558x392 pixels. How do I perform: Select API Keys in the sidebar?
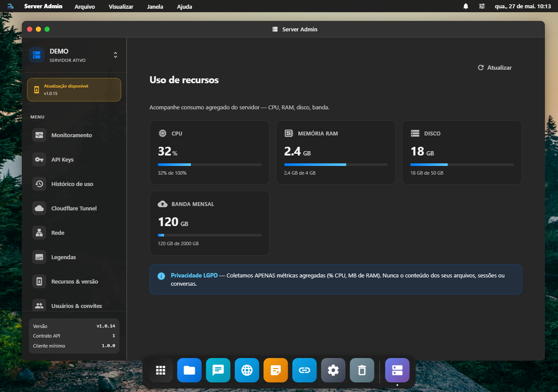coord(74,159)
